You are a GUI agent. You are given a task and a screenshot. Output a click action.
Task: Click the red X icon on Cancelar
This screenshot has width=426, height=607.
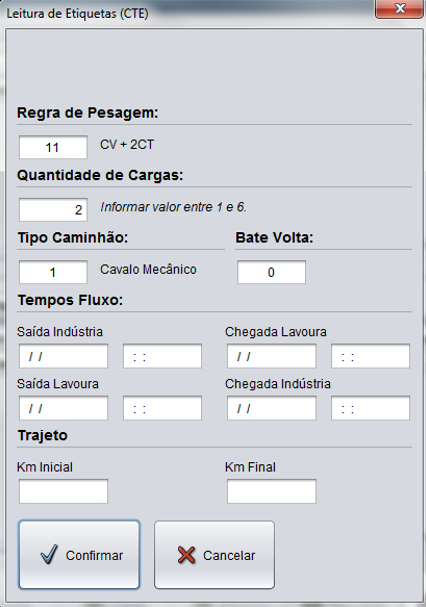point(186,555)
